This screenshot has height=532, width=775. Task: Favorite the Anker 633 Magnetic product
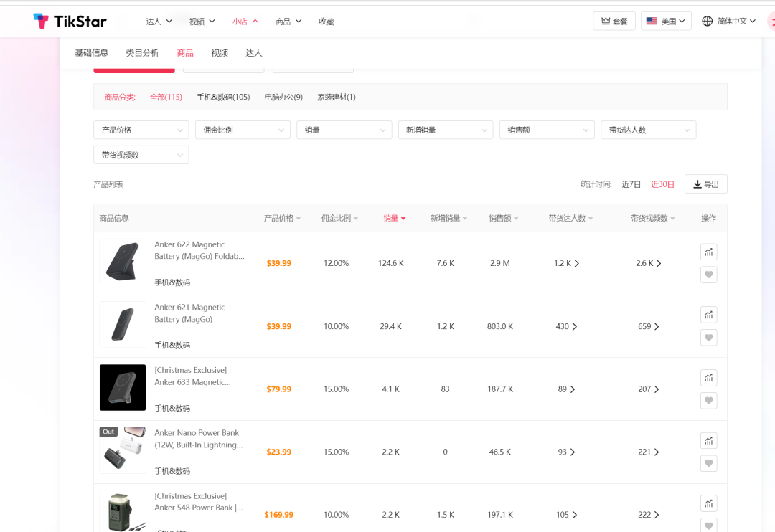pos(709,401)
